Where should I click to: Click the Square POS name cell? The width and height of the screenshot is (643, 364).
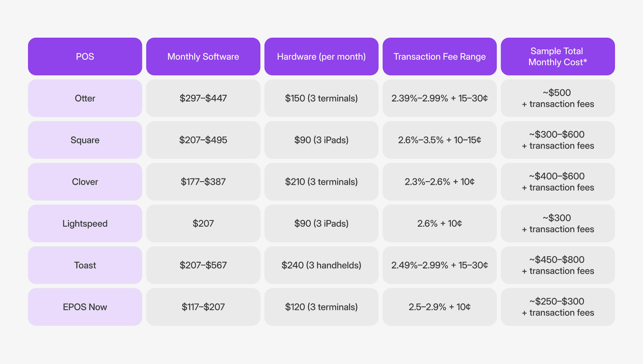point(85,140)
